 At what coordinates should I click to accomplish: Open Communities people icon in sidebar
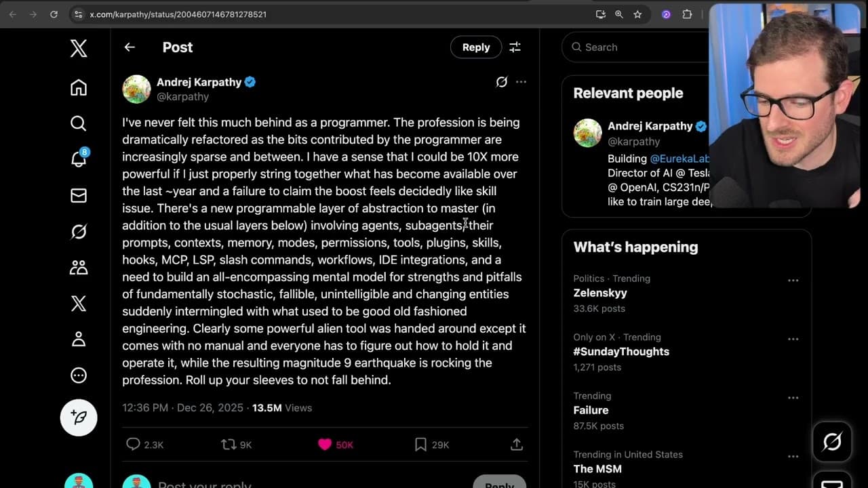click(79, 267)
